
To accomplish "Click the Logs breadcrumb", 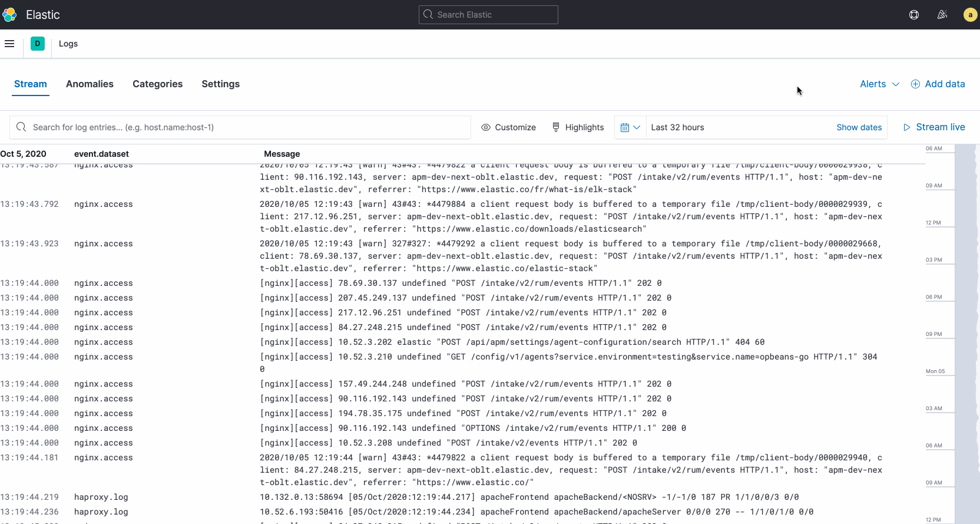I will pos(68,44).
